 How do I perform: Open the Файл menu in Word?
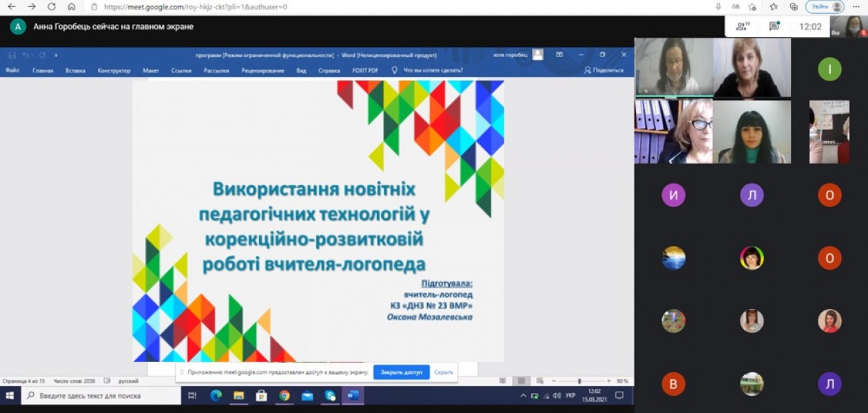click(12, 70)
